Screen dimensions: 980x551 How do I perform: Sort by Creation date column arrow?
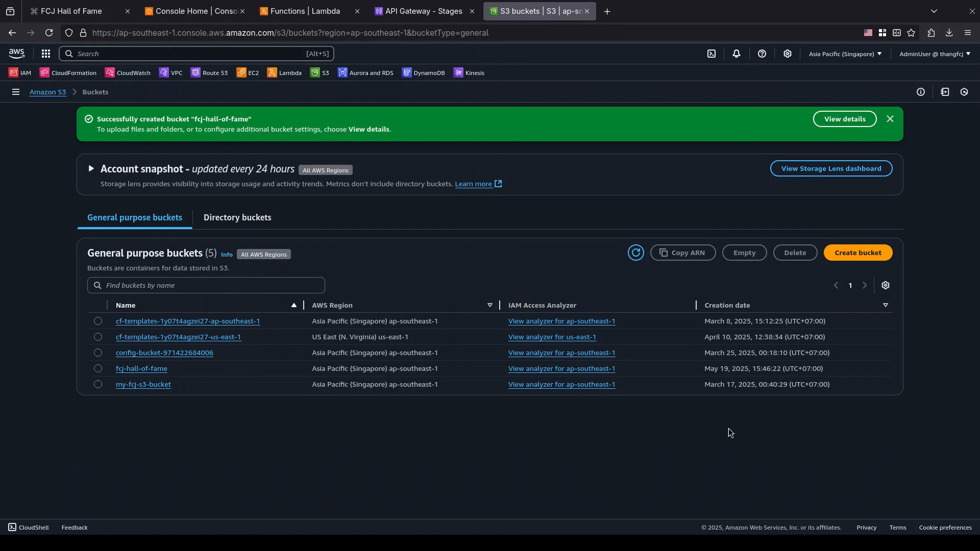[x=886, y=305]
